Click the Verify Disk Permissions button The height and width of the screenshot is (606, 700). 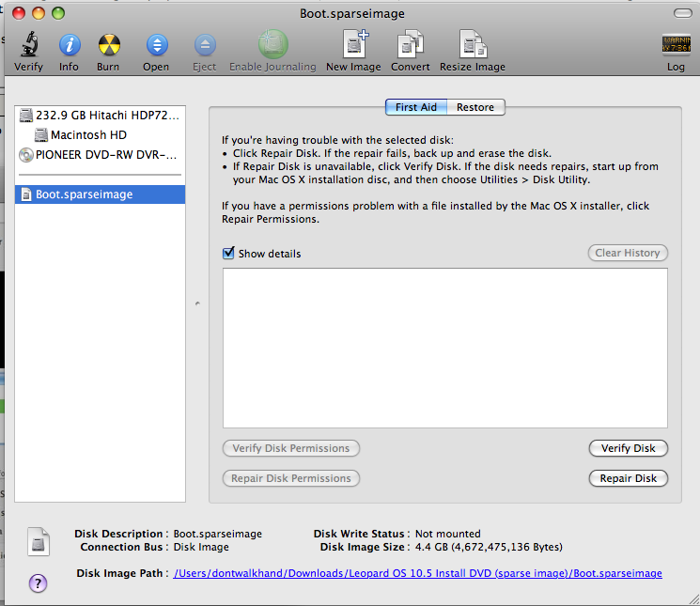point(291,448)
